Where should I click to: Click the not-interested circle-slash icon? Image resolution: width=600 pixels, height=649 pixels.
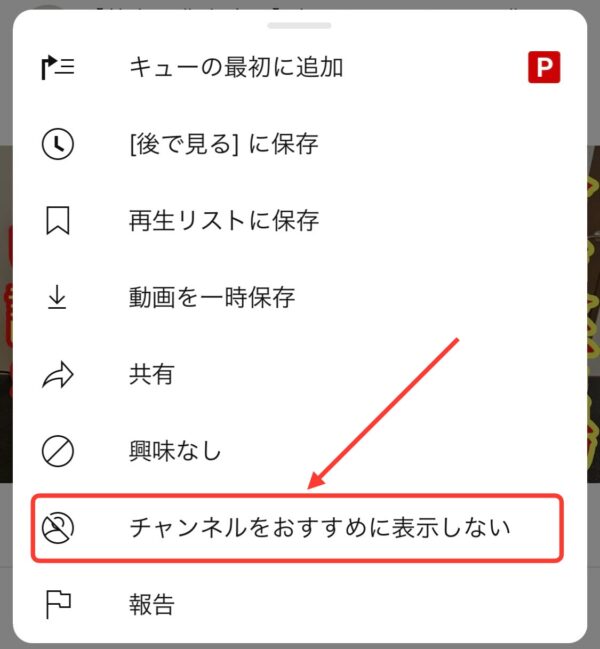pyautogui.click(x=58, y=451)
